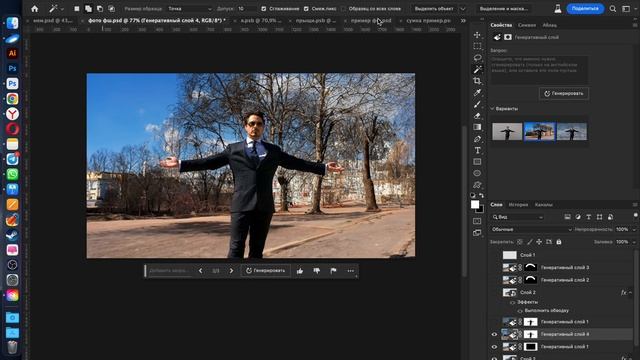Open the beaker beta features icon
Viewport: 640px width, 360px height.
point(558,9)
